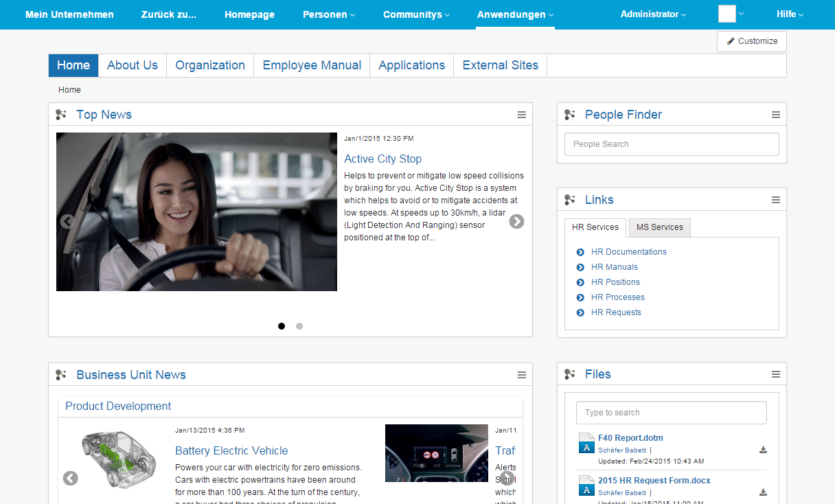
Task: Expand the Hilfe help menu
Action: pos(790,14)
